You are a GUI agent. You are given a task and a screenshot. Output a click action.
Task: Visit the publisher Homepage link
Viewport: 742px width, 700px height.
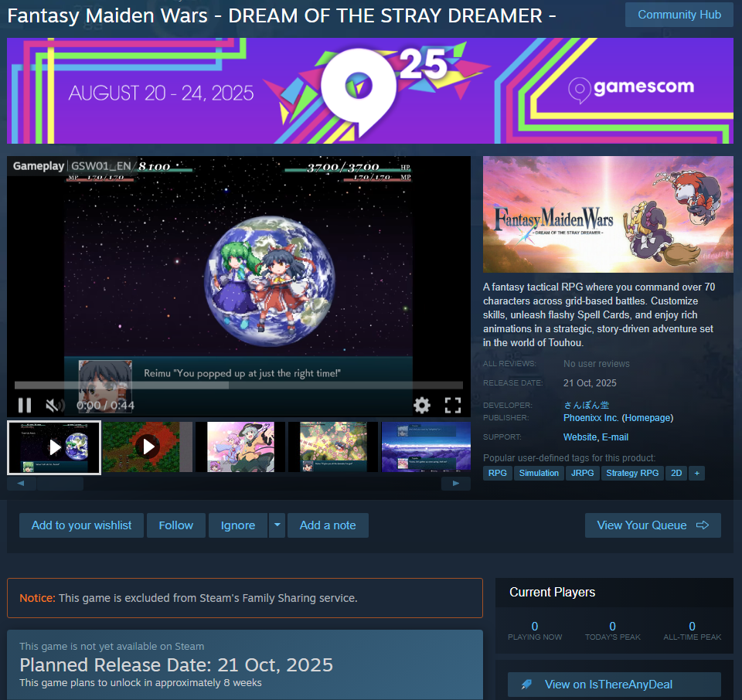coord(648,418)
